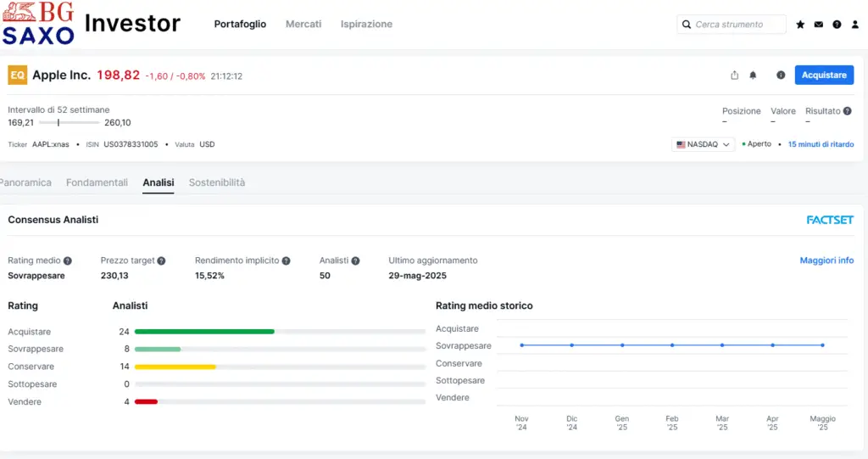Open the Ispirazione menu

(x=366, y=24)
